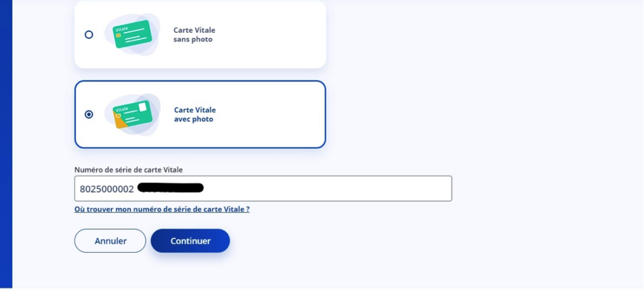Click the 8025000002 digits in the serial field
The width and height of the screenshot is (644, 303).
(x=107, y=189)
